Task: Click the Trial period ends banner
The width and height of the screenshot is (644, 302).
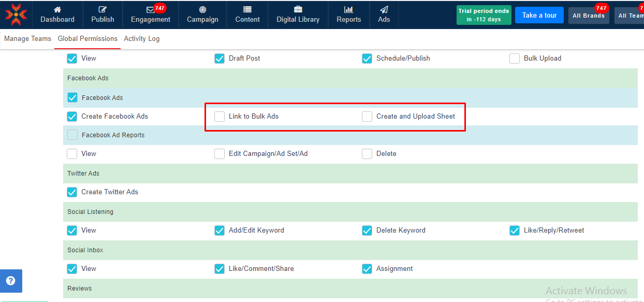Action: coord(484,15)
